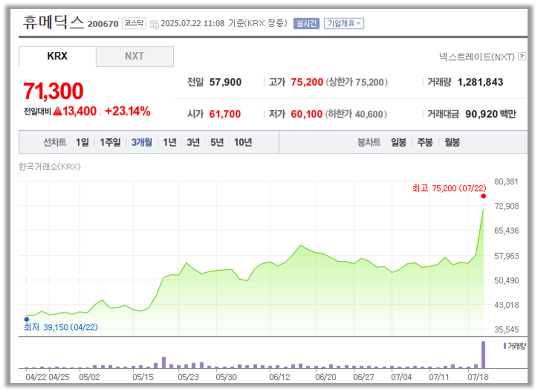Switch to the 주봉 candle chart
Image resolution: width=538 pixels, height=392 pixels.
coord(425,142)
